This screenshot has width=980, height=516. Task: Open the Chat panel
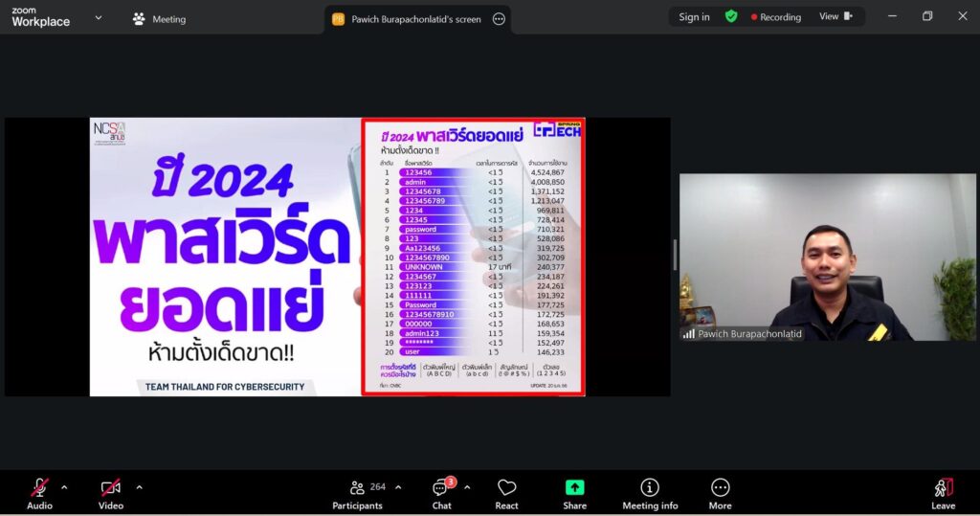[x=441, y=492]
